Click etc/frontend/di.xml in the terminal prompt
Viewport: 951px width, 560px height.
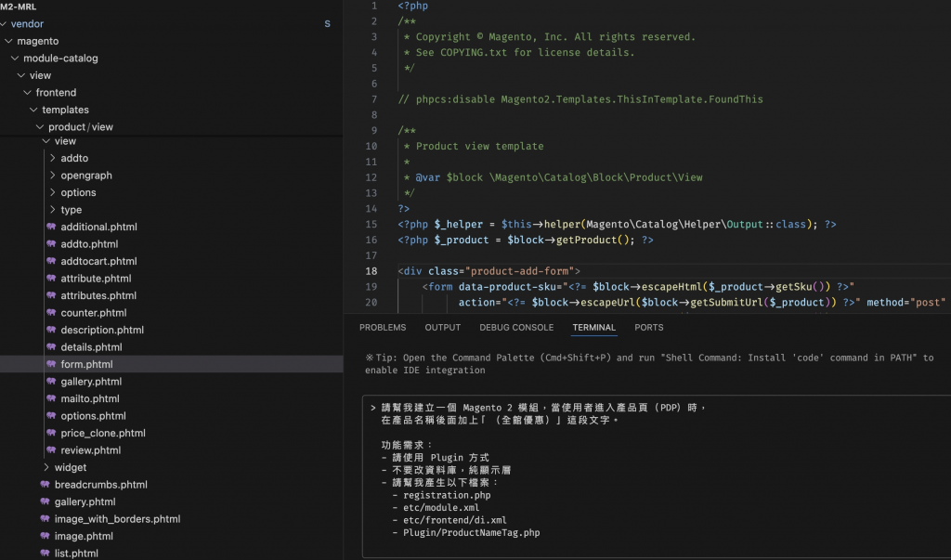455,520
